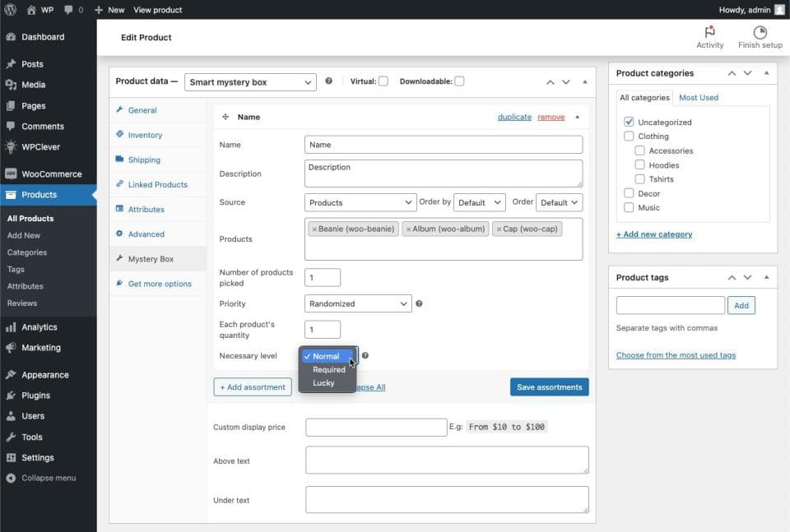790x532 pixels.
Task: Click the help icon next to Necessary level
Action: (x=365, y=355)
